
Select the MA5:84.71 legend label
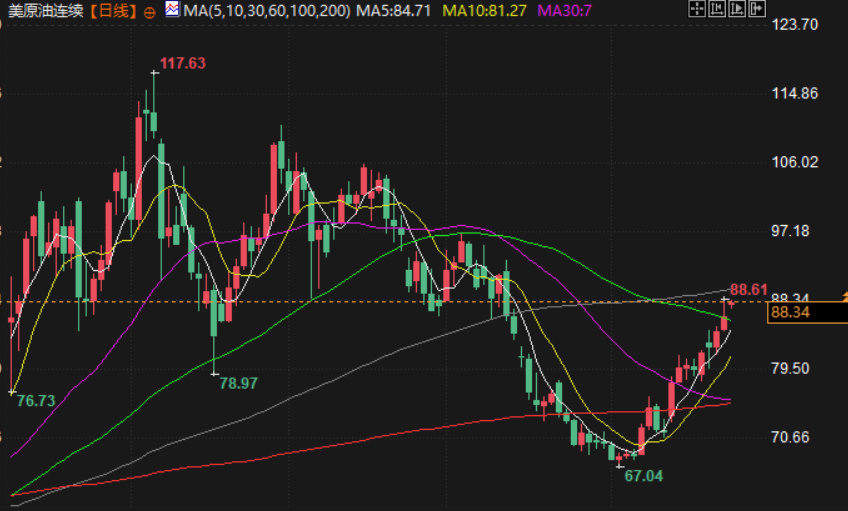(x=393, y=10)
